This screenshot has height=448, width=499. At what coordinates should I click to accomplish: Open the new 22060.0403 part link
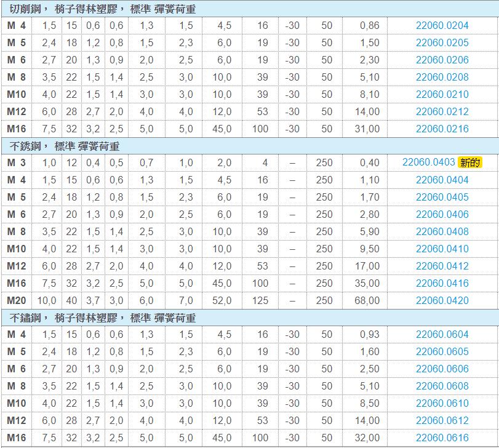[x=429, y=162]
